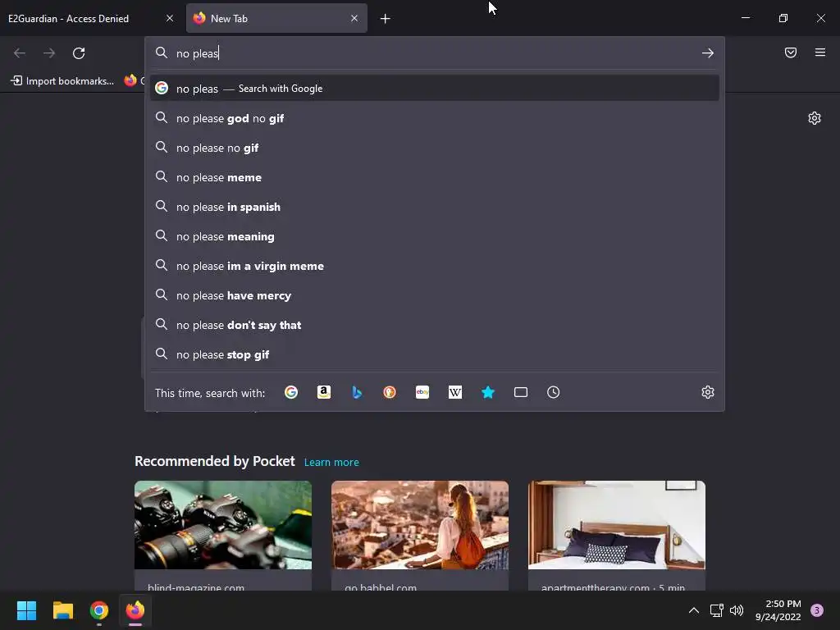Reload the page with the refresh icon

point(79,53)
